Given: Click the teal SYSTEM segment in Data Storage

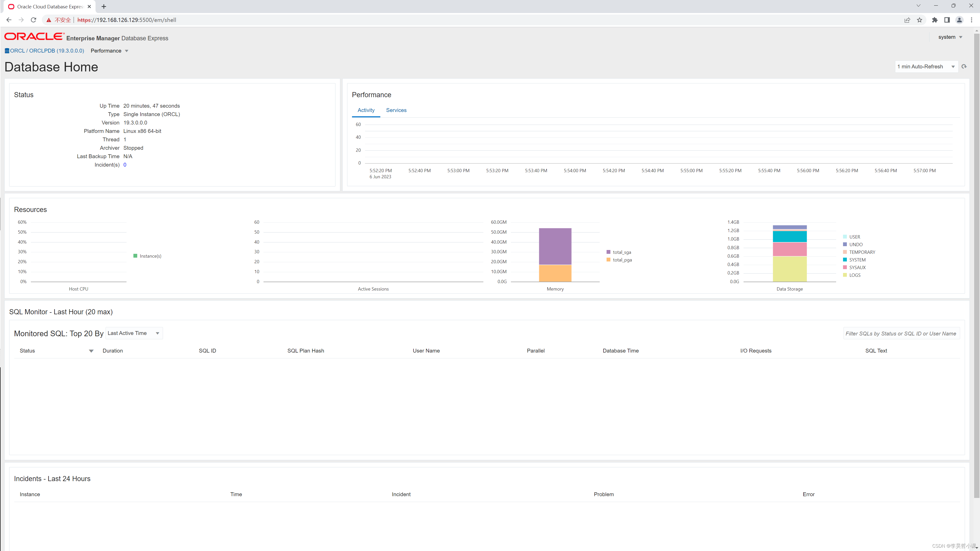Looking at the screenshot, I should point(789,237).
